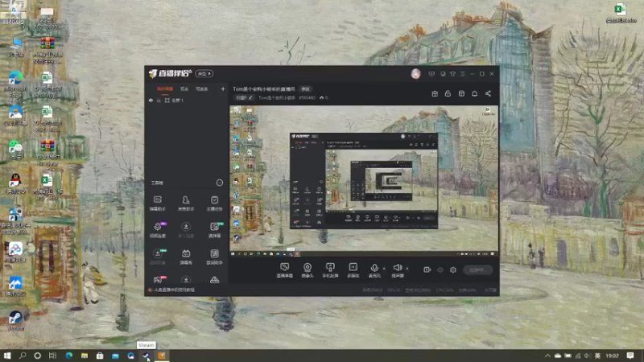Open the Windows Start menu
The image size is (644, 362).
7,356
